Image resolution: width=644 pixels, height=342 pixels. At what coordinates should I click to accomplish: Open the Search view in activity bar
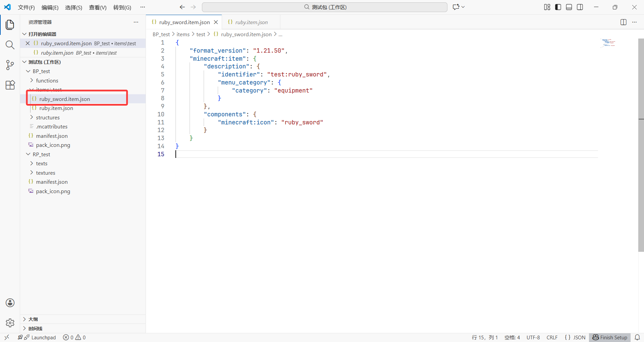10,45
